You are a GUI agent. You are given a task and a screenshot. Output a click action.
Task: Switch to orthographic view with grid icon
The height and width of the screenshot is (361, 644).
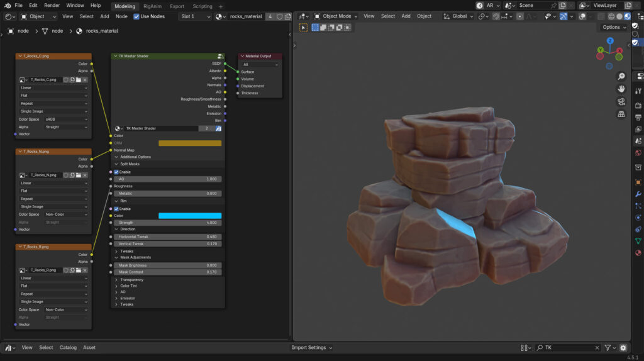(621, 114)
